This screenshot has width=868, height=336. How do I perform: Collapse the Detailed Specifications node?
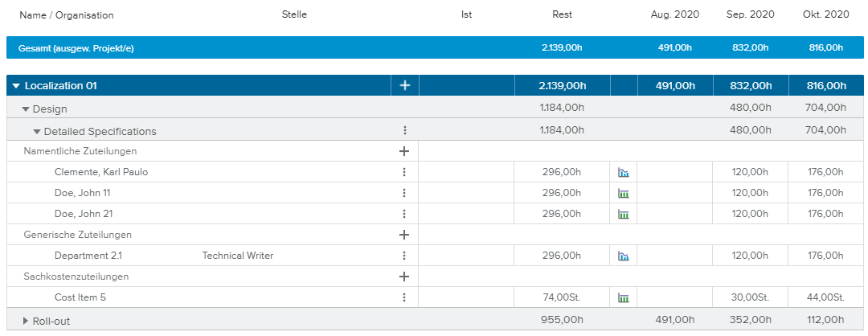37,132
